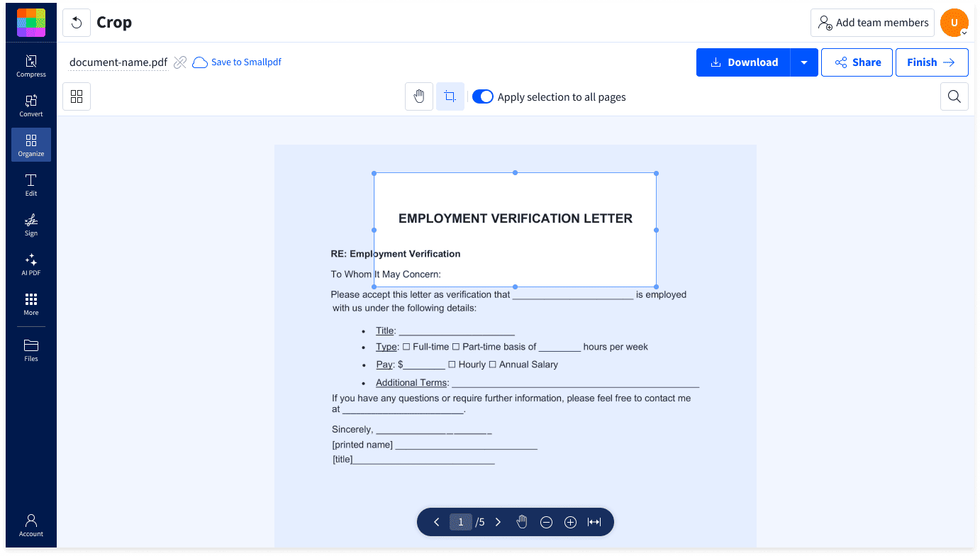This screenshot has height=556, width=980.
Task: Click the "EMPLOYMENT VERIFICATION LETTER" heading
Action: tap(516, 218)
